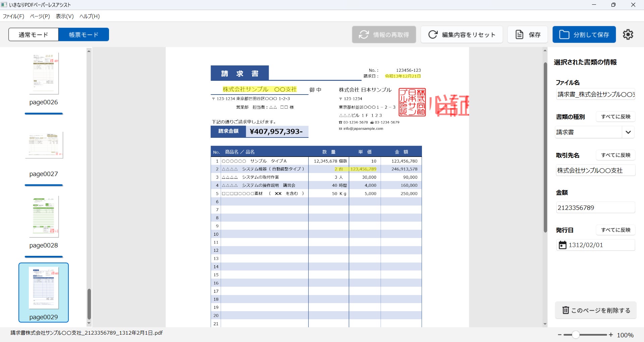Click the document icon on 保存 button
This screenshot has height=342, width=644.
[519, 35]
